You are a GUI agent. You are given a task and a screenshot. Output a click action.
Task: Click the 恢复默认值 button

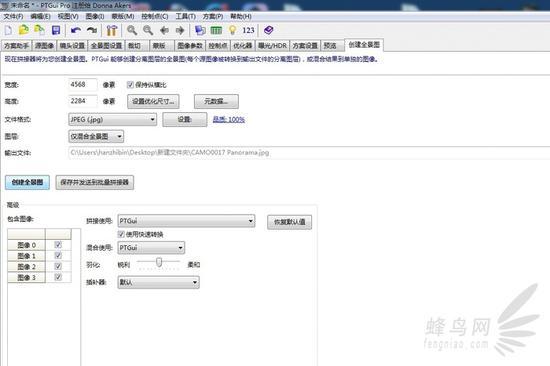click(x=289, y=222)
